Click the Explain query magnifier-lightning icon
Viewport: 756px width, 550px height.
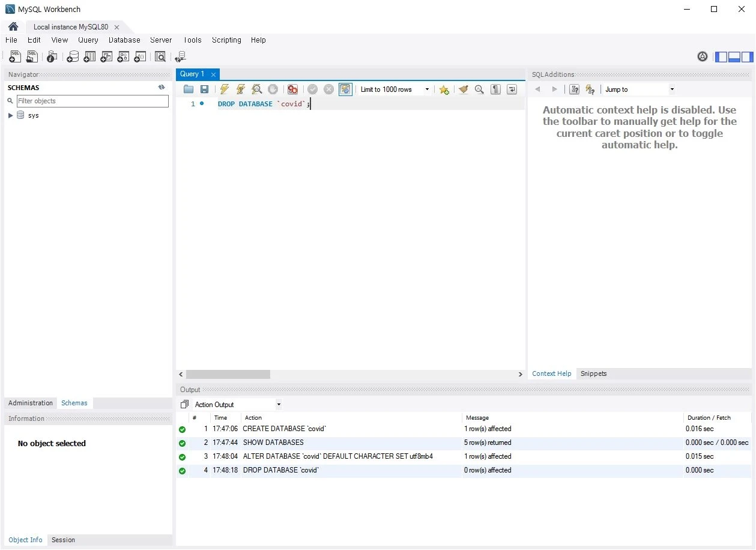pos(257,89)
